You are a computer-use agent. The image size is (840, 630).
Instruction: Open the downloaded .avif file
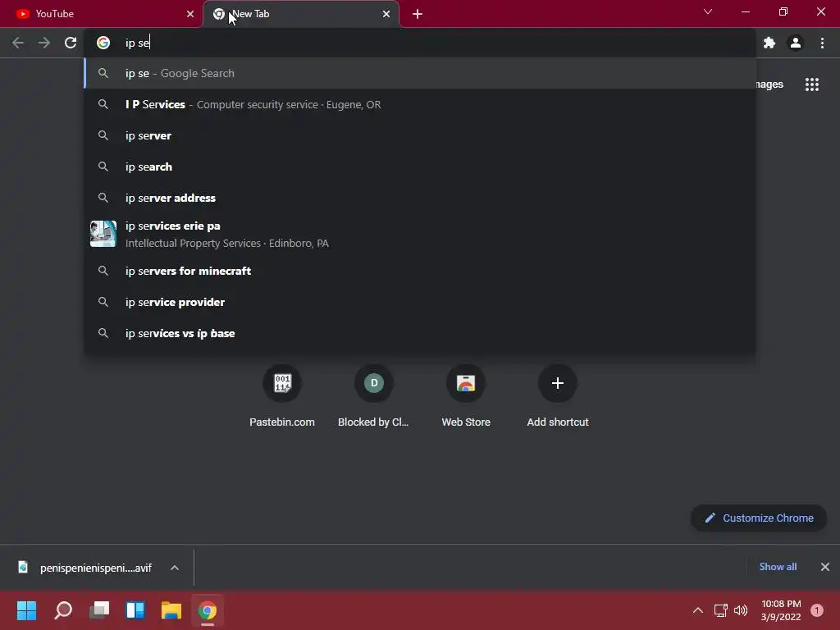point(85,568)
